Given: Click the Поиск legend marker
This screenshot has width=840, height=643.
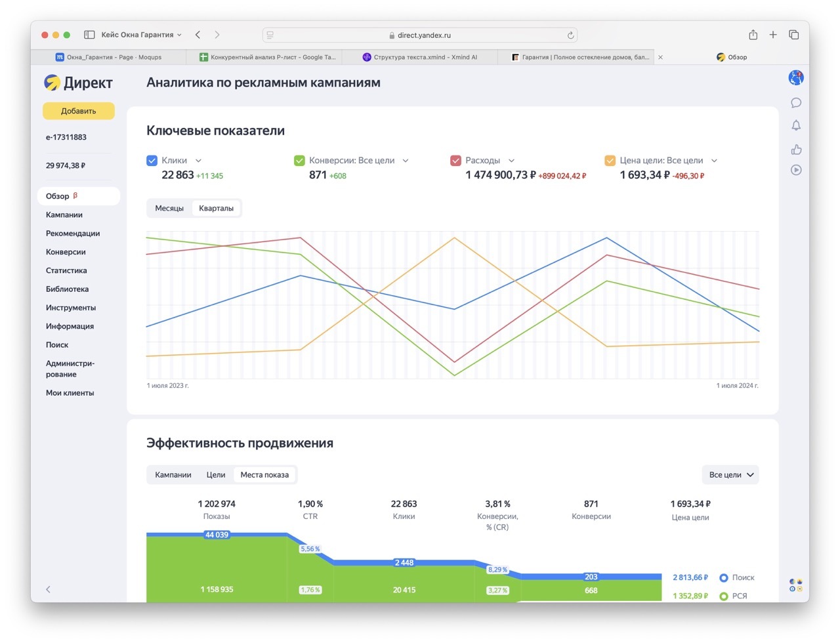Looking at the screenshot, I should point(724,578).
